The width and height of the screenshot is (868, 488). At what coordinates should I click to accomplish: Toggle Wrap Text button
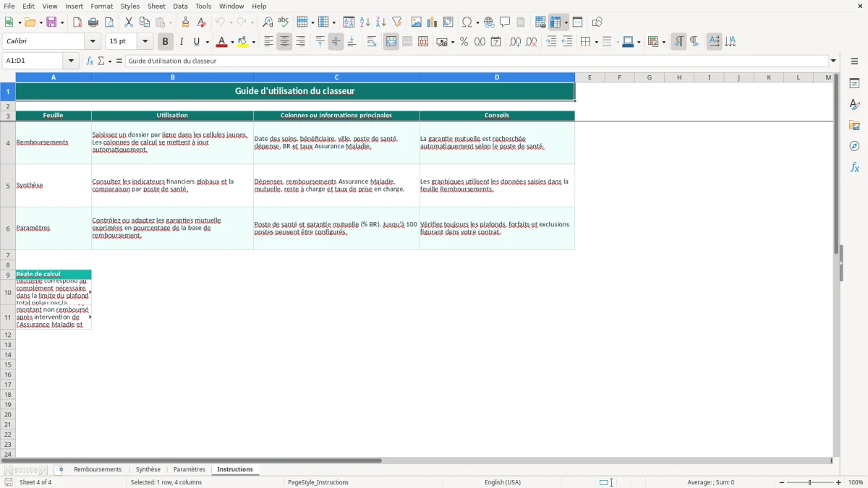click(x=372, y=42)
